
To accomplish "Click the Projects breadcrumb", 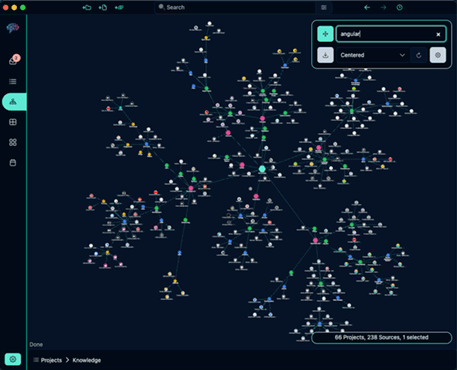I will 51,360.
